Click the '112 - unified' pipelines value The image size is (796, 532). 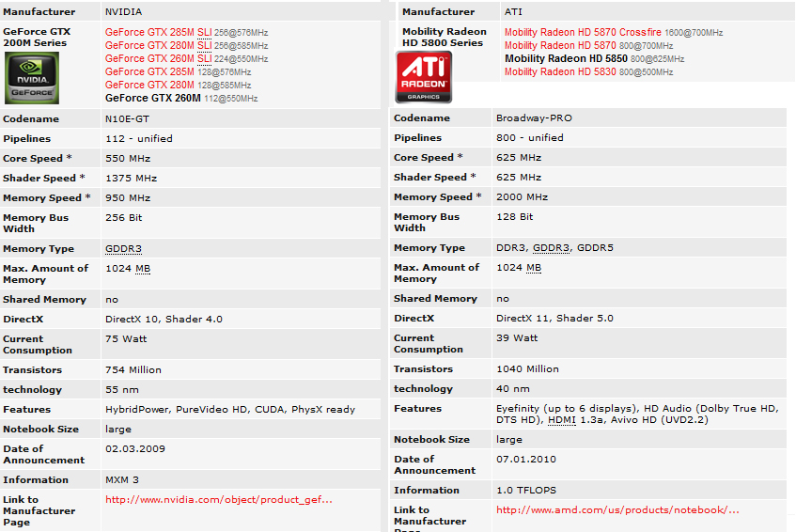coord(138,138)
